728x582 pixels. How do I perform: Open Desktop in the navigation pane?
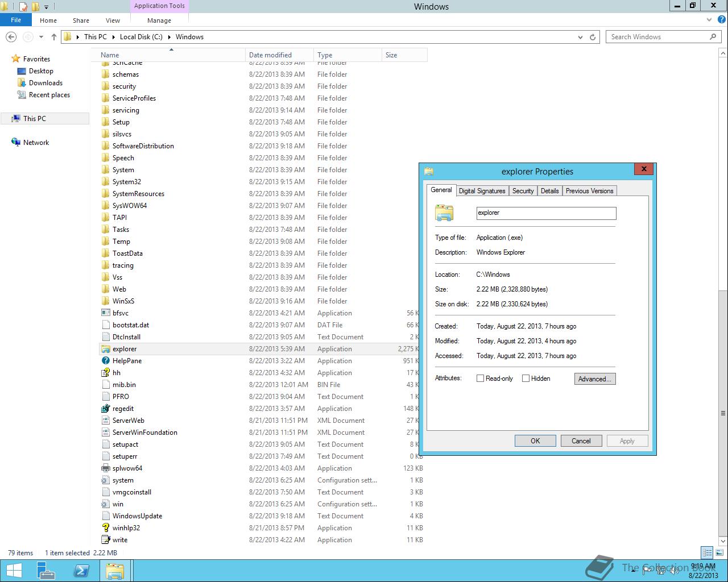coord(41,71)
